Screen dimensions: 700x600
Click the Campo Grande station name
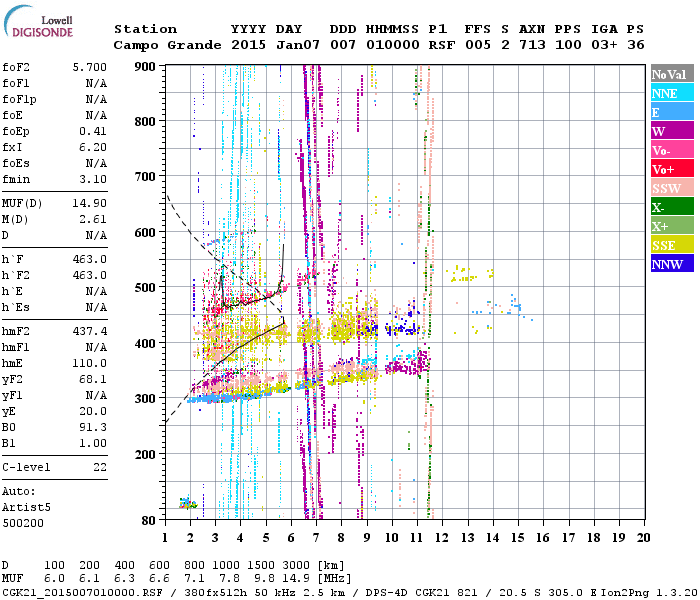(167, 45)
